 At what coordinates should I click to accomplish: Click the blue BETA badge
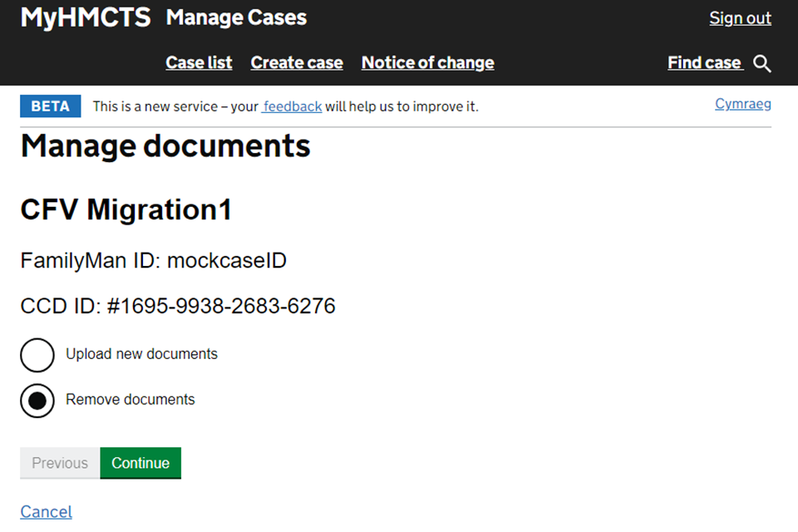tap(51, 106)
